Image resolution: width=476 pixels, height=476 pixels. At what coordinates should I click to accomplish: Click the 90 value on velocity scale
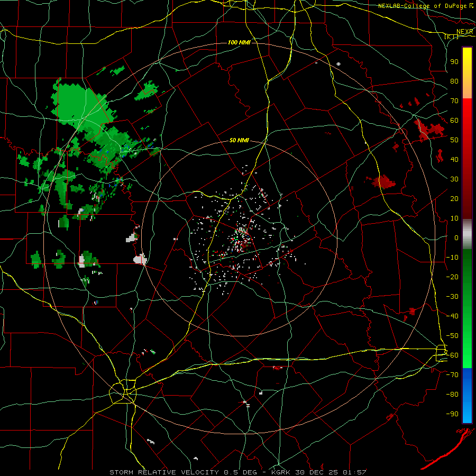coord(454,62)
